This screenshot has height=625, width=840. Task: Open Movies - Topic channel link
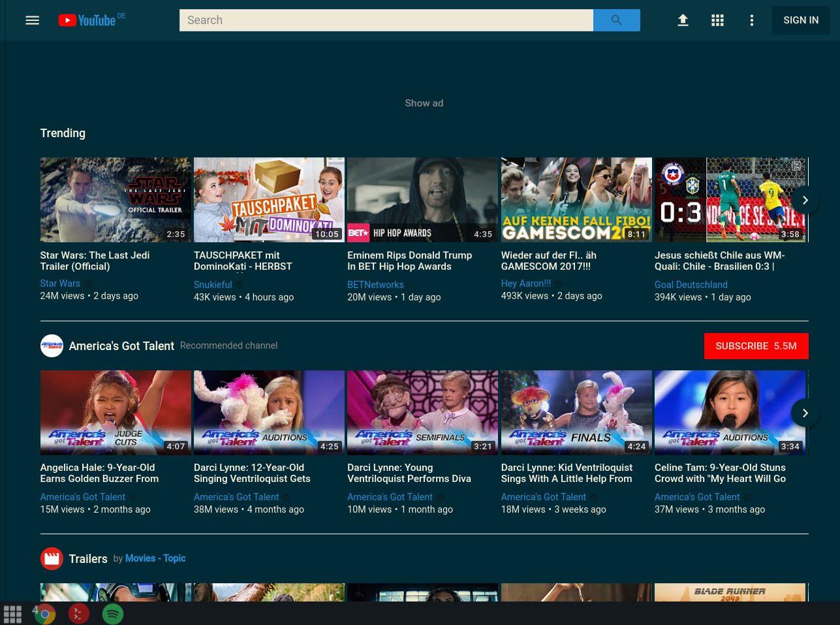coord(155,558)
